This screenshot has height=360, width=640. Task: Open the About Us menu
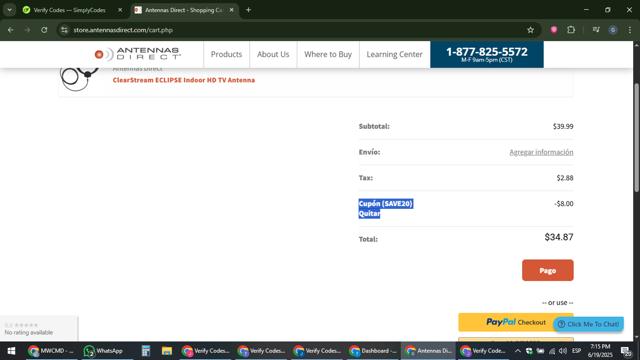coord(273,54)
